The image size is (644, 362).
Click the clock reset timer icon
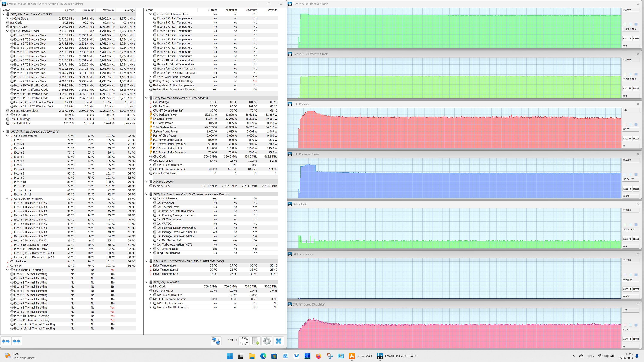[244, 341]
